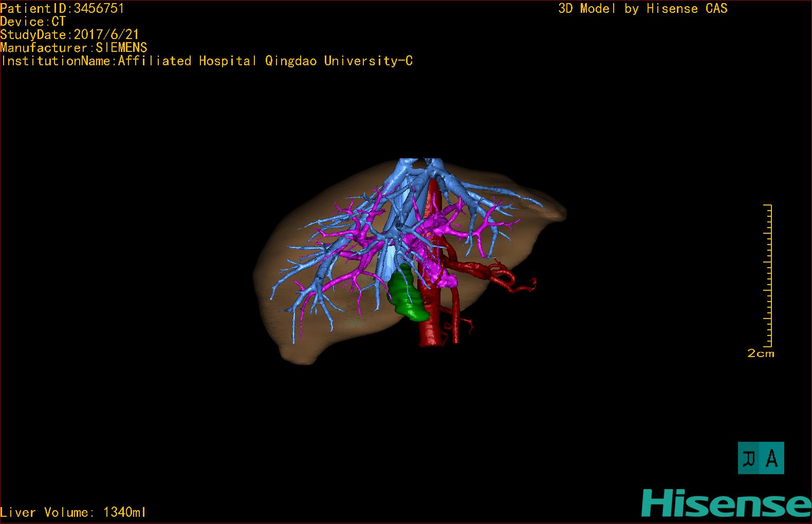812x524 pixels.
Task: Click the yellow scale ruler bar
Action: coord(768,275)
